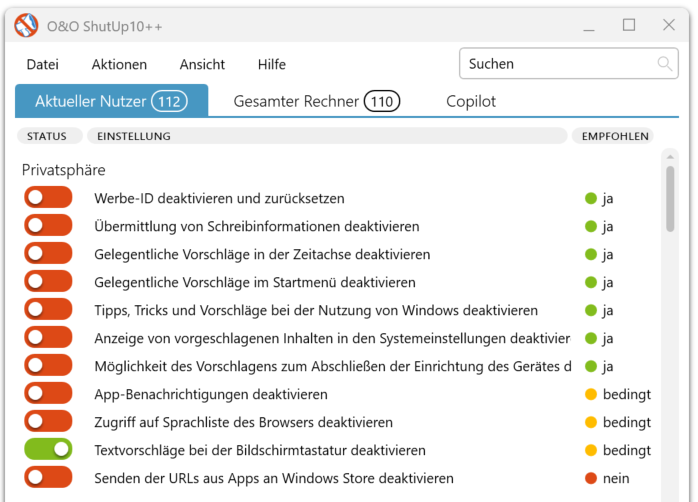Disable Textvorschläge bei der Bildschirmtastatur switch
Viewport: 698px width, 502px height.
pos(48,450)
